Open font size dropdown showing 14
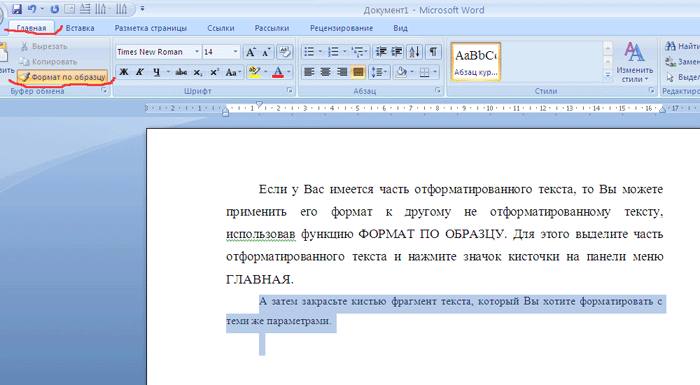Screen dimensions: 700x385 coord(235,52)
